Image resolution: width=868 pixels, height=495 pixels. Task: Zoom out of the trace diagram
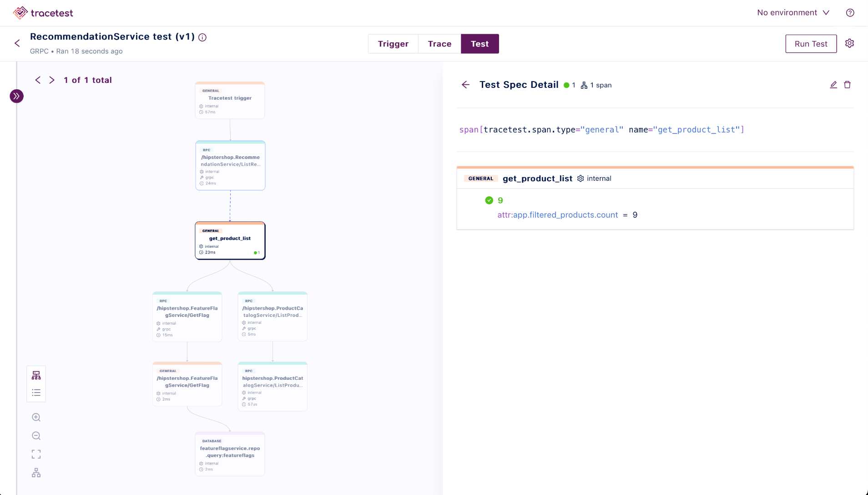[x=36, y=436]
